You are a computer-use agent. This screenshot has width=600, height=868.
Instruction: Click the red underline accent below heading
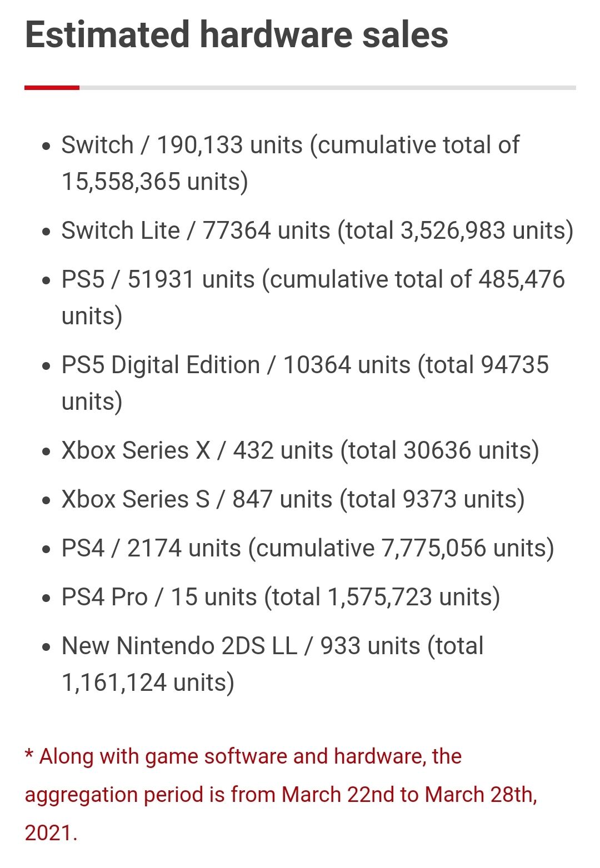(52, 87)
